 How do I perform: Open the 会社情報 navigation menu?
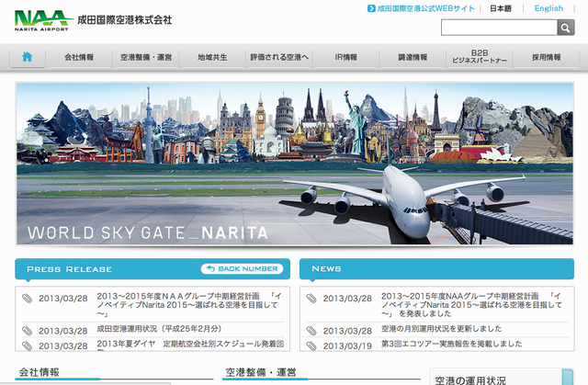click(79, 57)
